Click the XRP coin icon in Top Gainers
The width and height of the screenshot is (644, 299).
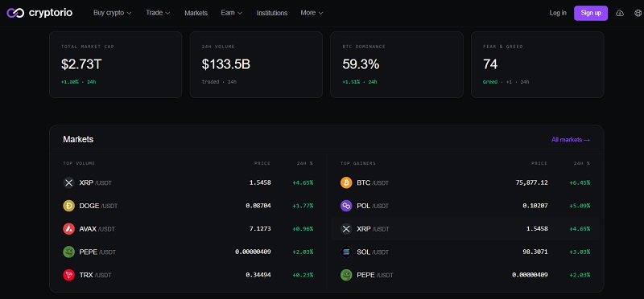click(346, 229)
